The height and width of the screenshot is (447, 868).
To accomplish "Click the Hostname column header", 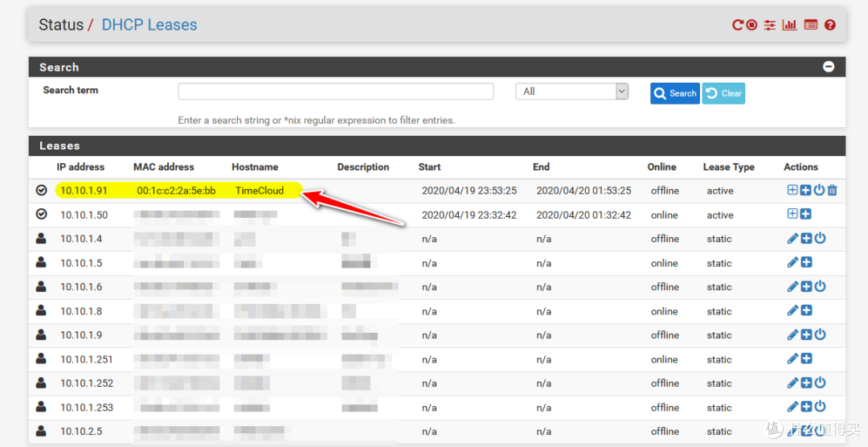I will [255, 167].
